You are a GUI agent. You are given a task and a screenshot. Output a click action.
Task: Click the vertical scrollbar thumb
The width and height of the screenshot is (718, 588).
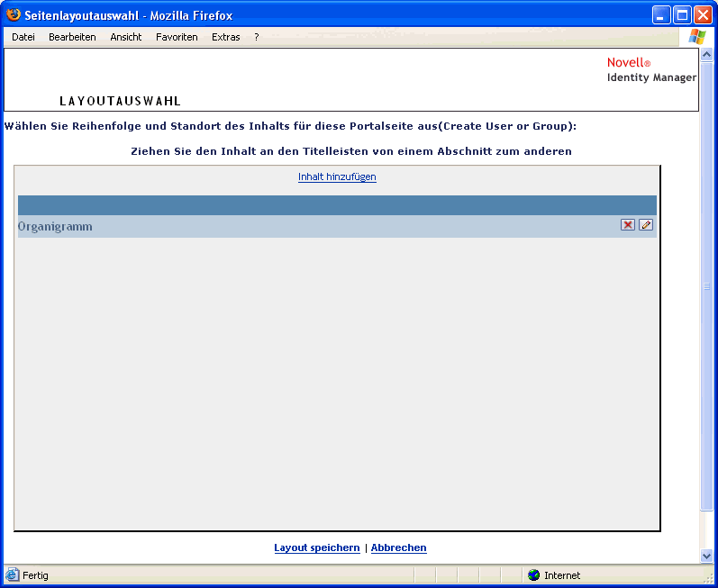(x=706, y=286)
